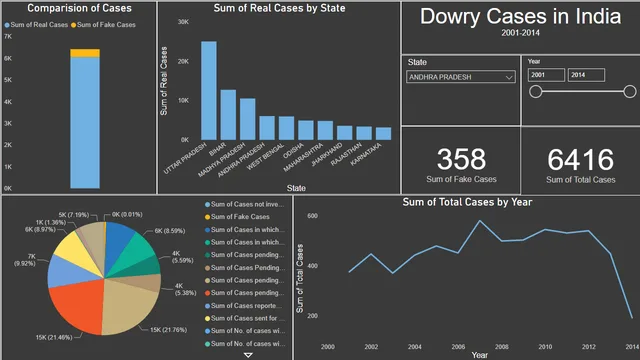Click the brown legend entry Sum of Cases Pending...

pyautogui.click(x=245, y=268)
